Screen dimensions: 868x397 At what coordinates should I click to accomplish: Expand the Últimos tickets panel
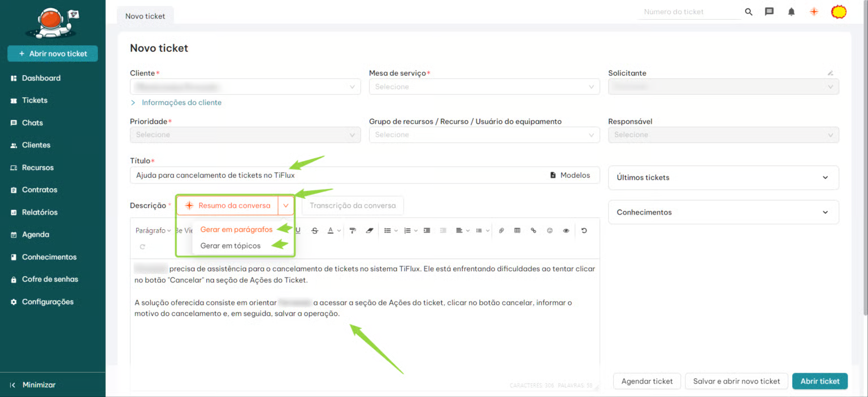click(723, 177)
